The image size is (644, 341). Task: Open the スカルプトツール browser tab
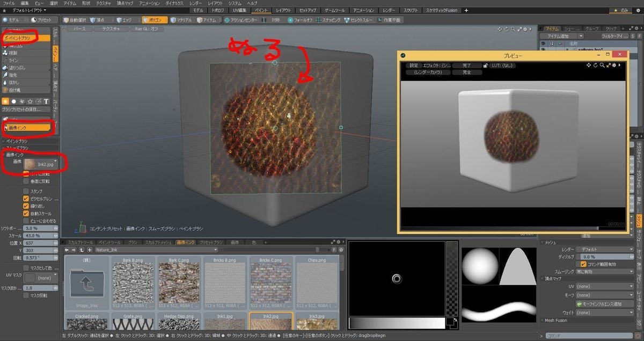[79, 242]
